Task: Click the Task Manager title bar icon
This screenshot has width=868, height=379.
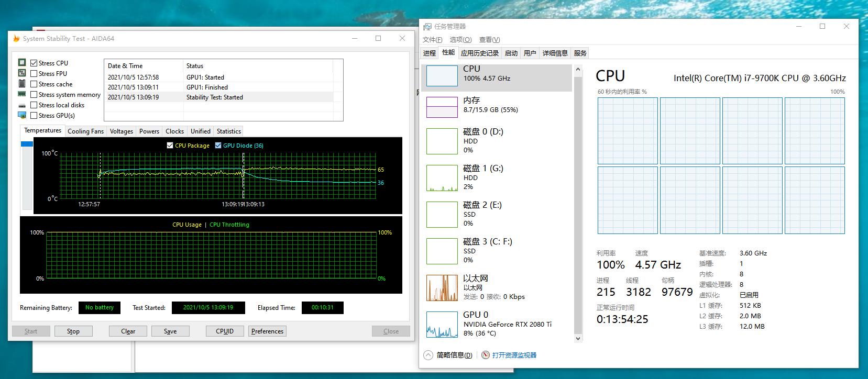Action: point(427,27)
